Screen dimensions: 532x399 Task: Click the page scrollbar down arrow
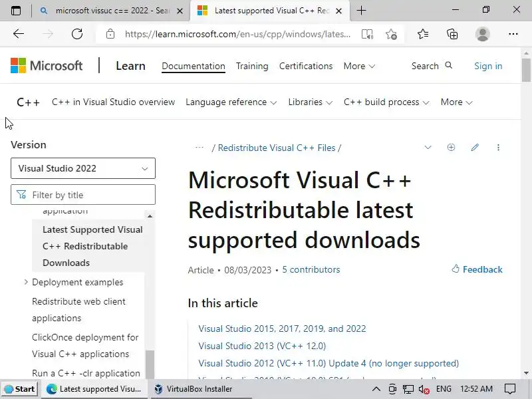526,373
